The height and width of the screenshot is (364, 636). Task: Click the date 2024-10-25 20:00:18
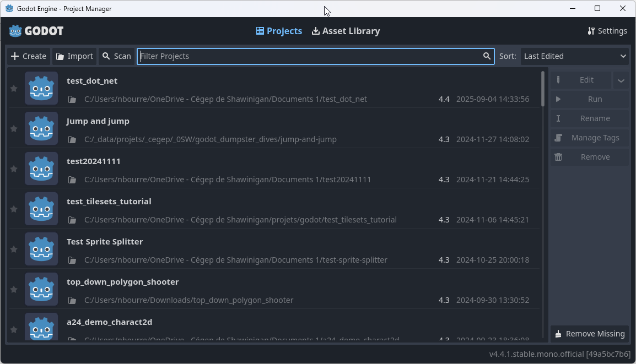(492, 260)
